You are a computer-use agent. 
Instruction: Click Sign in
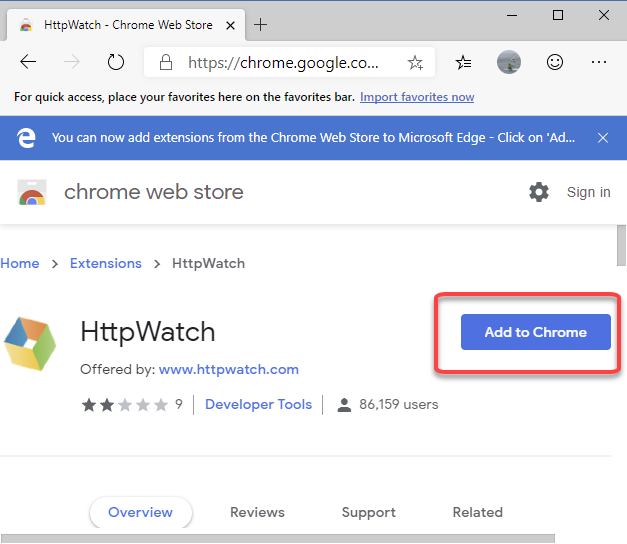[x=589, y=192]
